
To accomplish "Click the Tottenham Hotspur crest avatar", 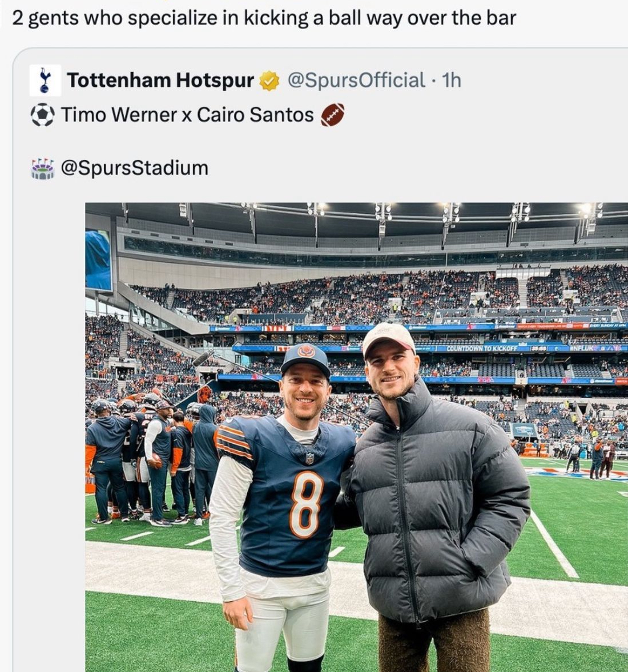I will [45, 80].
